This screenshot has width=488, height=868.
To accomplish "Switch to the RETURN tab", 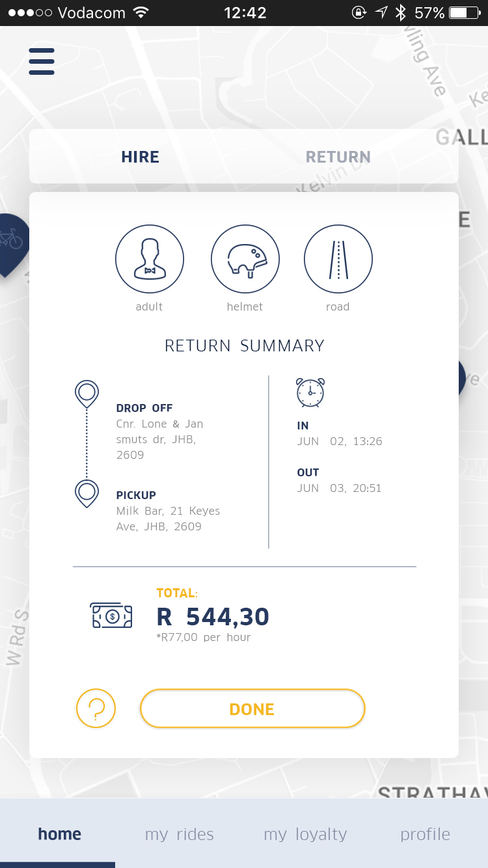I will coord(338,157).
